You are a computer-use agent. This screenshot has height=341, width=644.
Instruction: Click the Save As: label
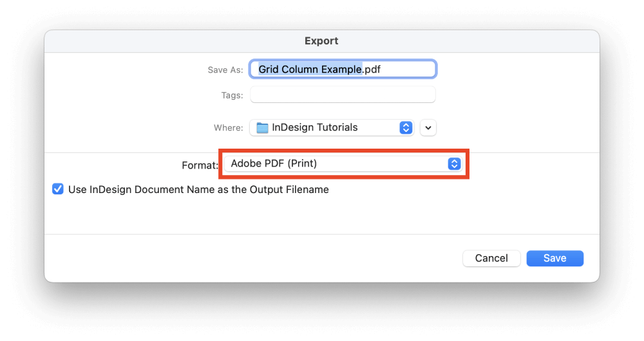[225, 70]
